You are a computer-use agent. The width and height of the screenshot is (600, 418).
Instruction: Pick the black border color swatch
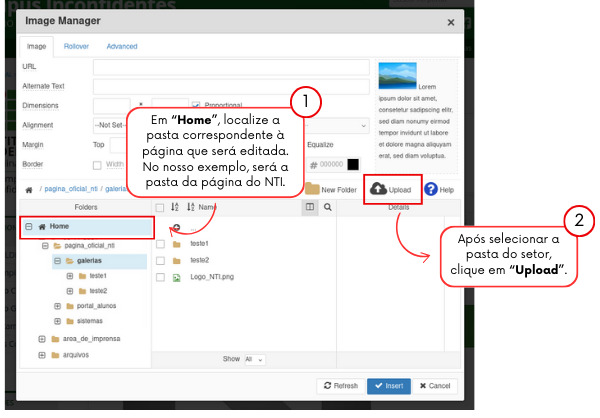pos(353,165)
